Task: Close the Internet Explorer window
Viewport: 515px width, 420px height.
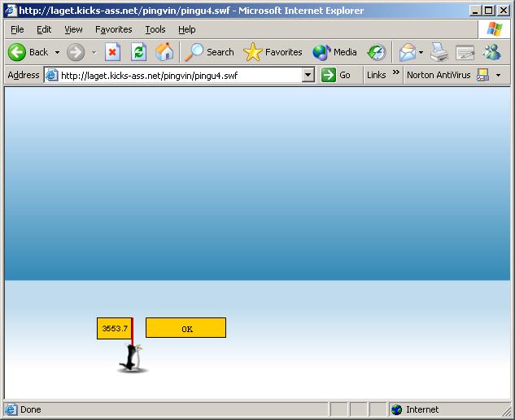Action: click(504, 11)
